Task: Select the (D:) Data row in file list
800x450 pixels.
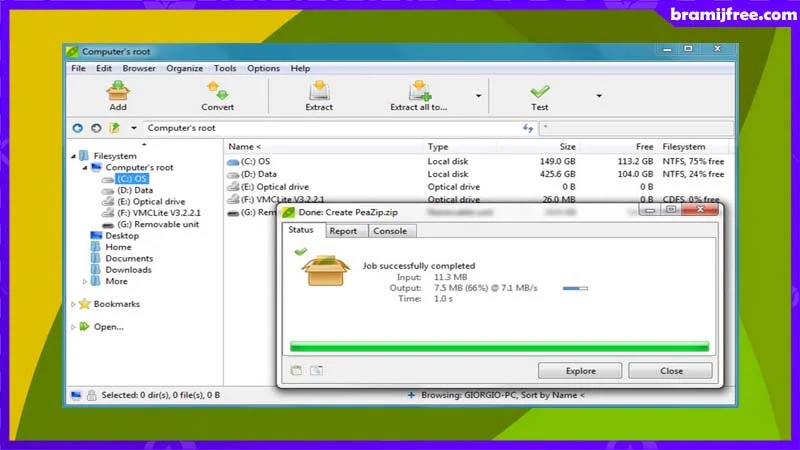Action: [x=477, y=174]
